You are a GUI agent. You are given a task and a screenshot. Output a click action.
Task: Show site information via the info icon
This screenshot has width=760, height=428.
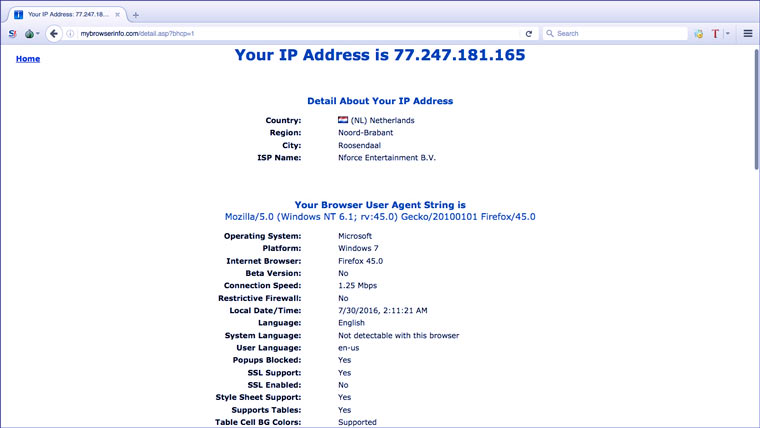click(70, 33)
